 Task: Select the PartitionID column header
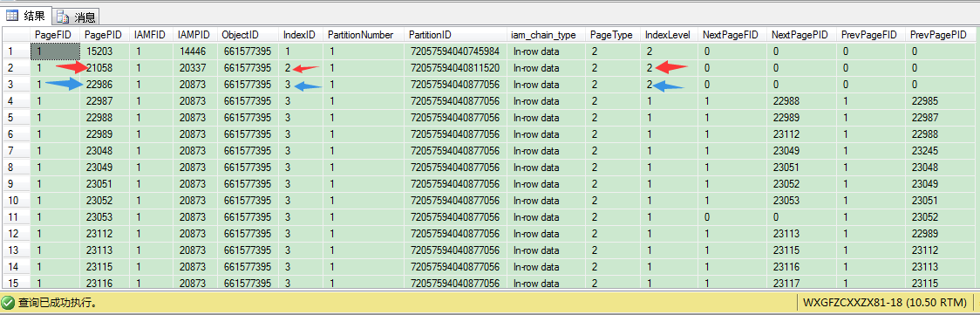(x=456, y=35)
